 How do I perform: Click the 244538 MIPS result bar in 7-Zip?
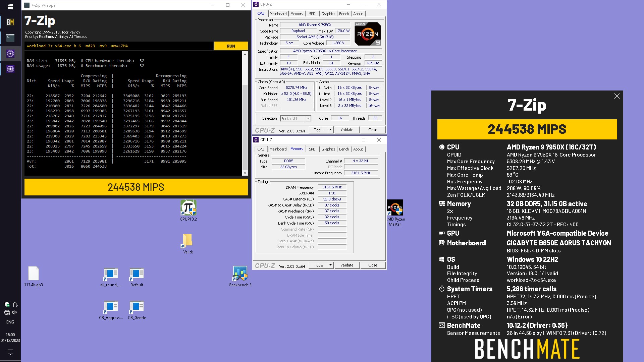pyautogui.click(x=136, y=187)
